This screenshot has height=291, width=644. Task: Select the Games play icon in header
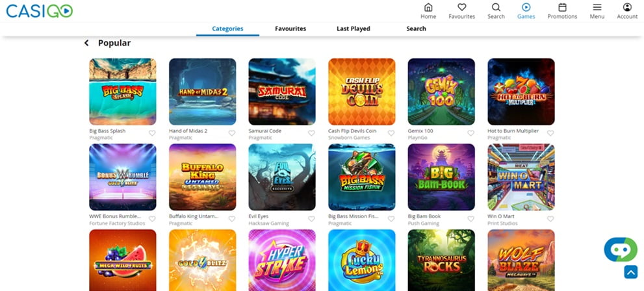(526, 7)
